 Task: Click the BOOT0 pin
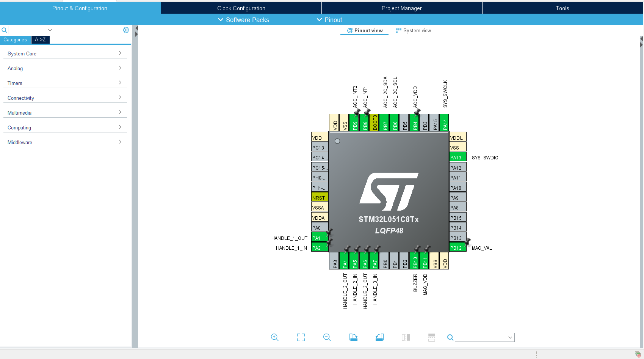pos(375,123)
